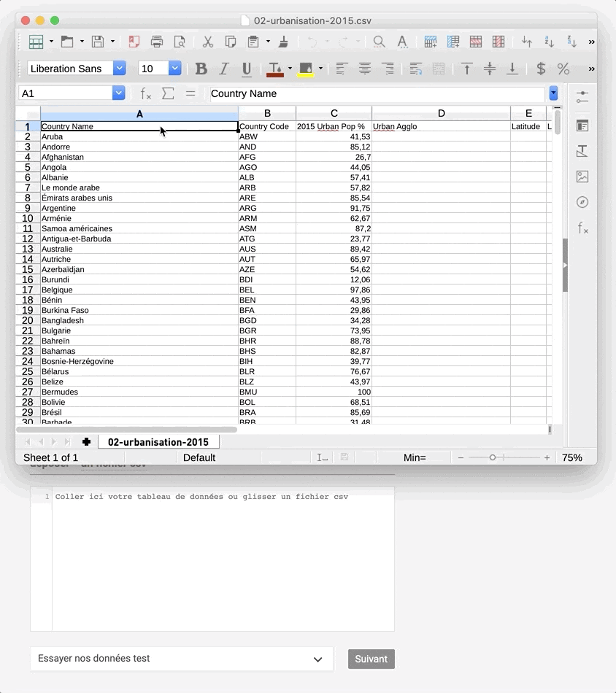Open the Name Box dropdown
The width and height of the screenshot is (616, 693).
point(118,93)
